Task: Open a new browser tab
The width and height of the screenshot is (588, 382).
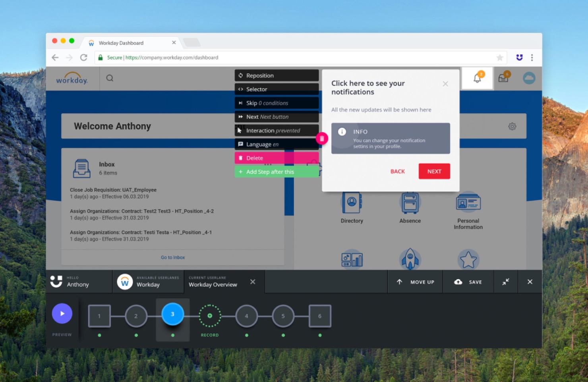Action: click(191, 42)
